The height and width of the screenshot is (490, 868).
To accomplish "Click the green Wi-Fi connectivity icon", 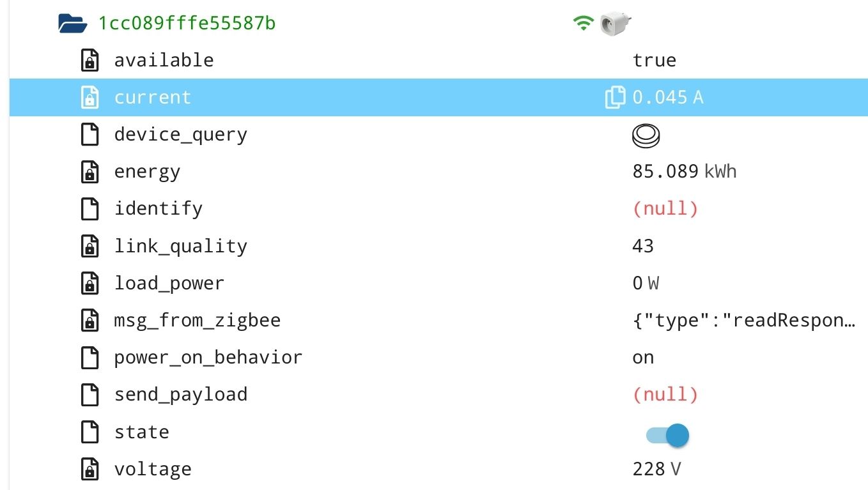I will coord(583,24).
